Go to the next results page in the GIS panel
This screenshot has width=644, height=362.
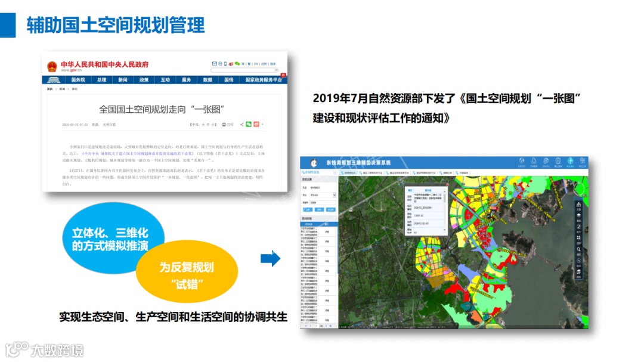tap(326, 326)
